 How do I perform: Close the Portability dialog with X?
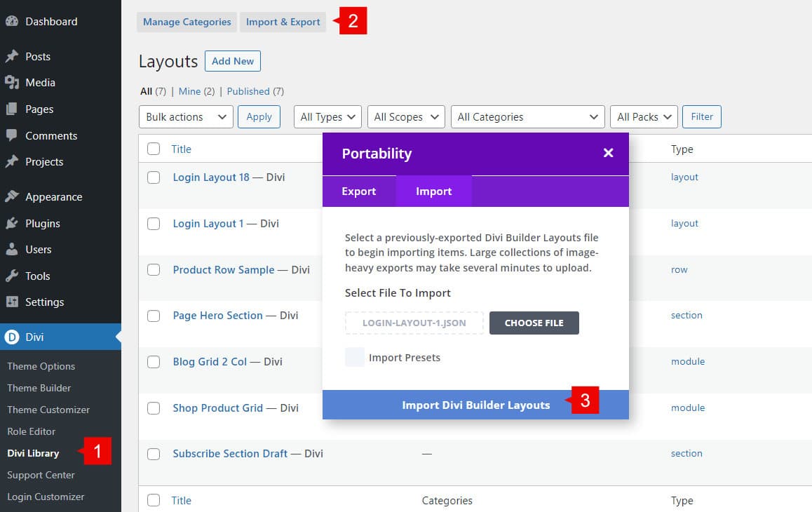(x=608, y=153)
